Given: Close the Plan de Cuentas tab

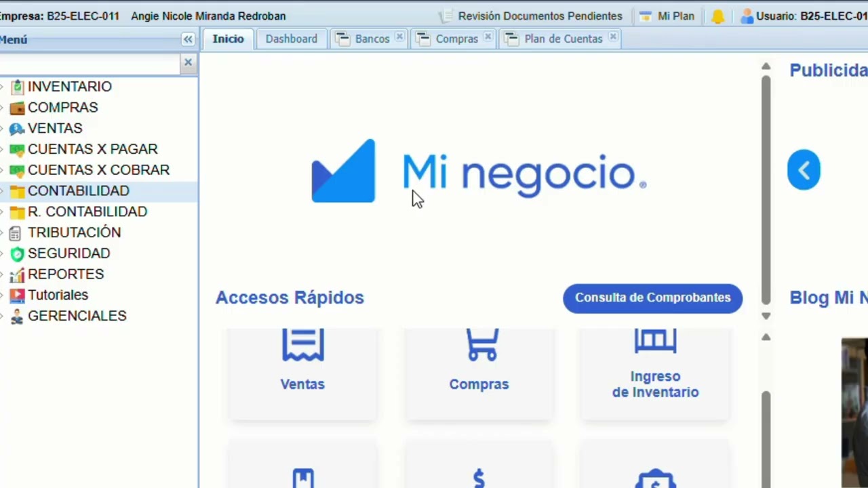Looking at the screenshot, I should click(x=613, y=37).
